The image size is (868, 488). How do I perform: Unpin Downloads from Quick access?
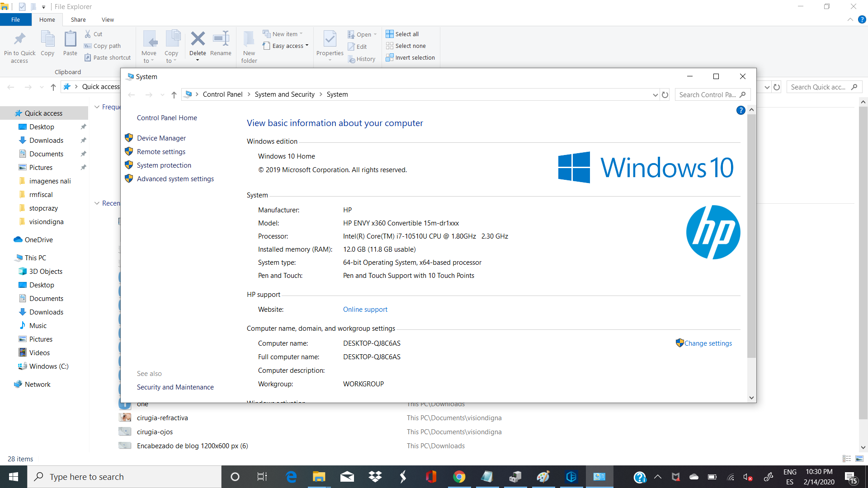(x=83, y=140)
